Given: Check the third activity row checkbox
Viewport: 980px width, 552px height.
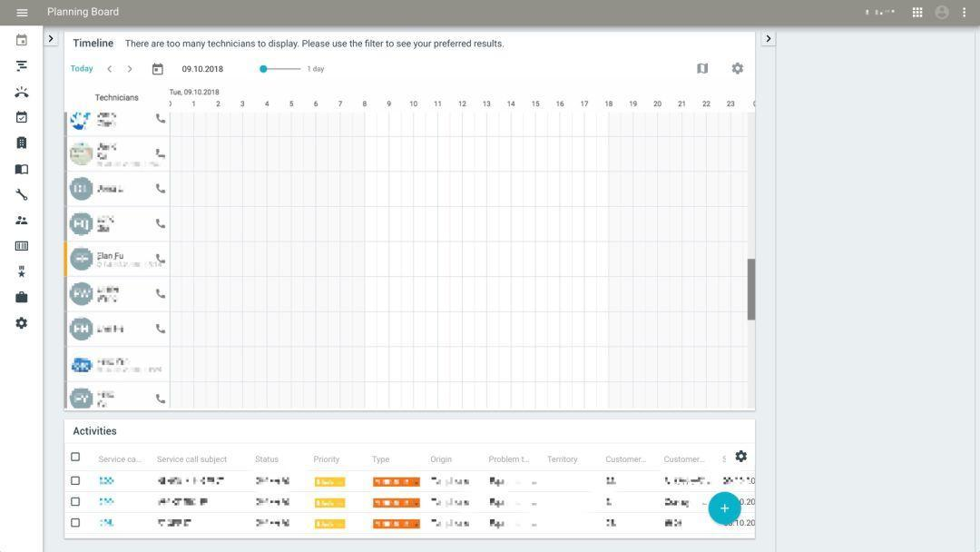Looking at the screenshot, I should tap(75, 523).
